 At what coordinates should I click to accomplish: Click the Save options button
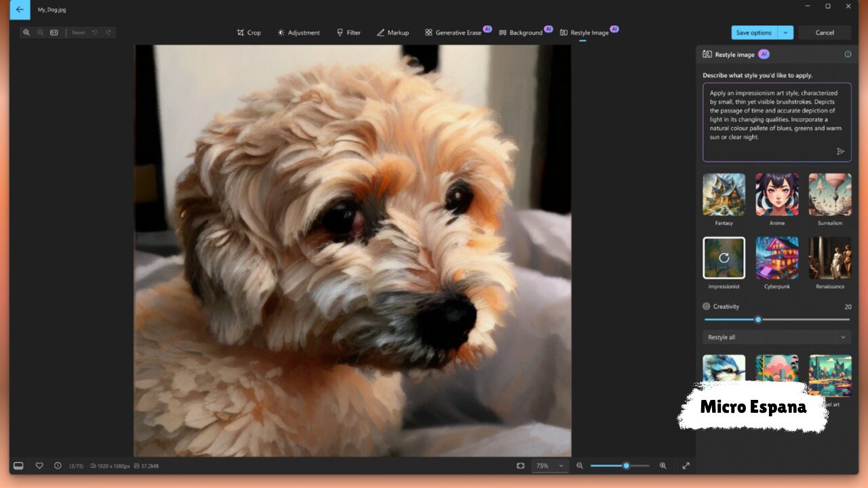753,33
